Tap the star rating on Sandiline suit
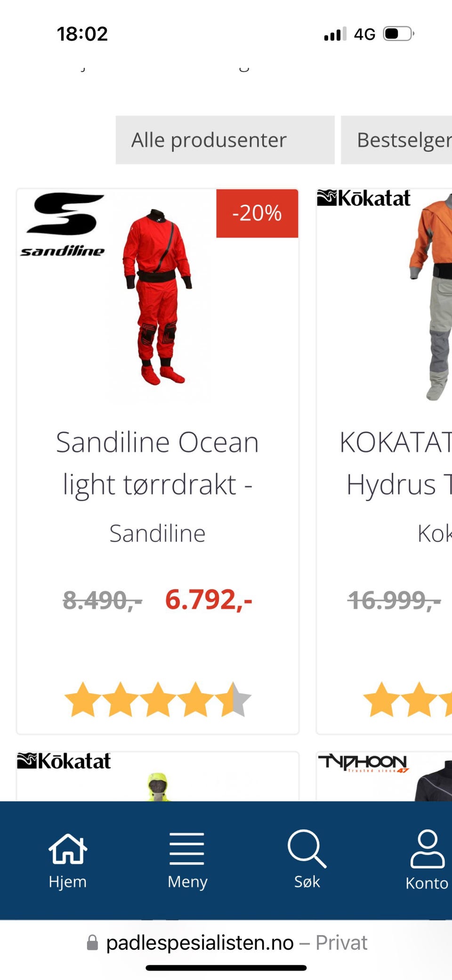Screen dimensions: 452x980 158,699
